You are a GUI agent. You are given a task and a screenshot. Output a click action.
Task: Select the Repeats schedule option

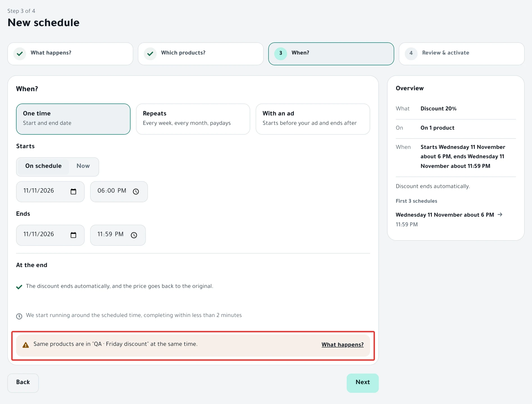tap(193, 119)
